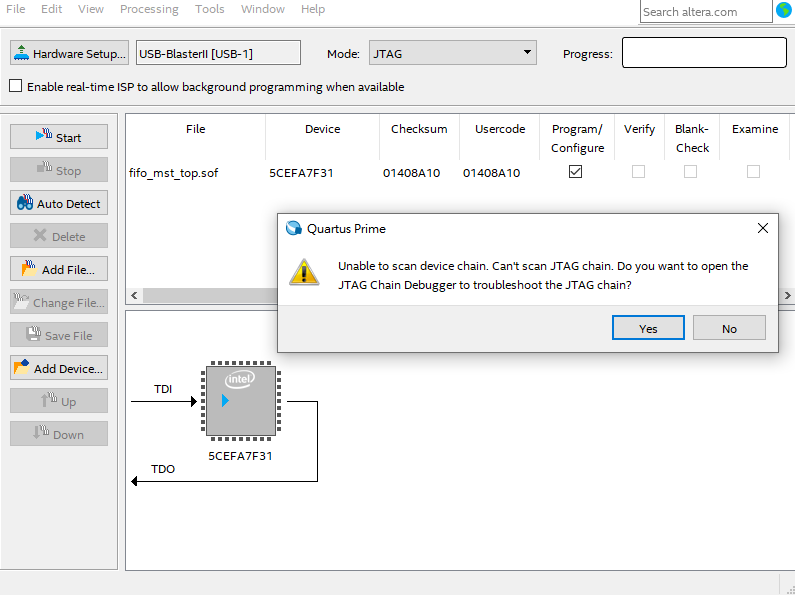Open Add Device dialog
795x595 pixels.
59,367
